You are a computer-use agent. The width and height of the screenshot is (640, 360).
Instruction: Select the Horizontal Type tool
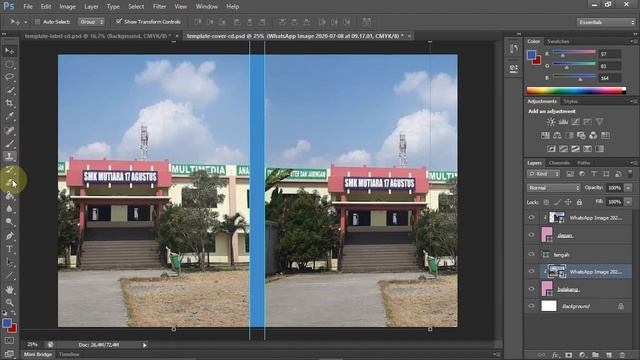point(9,249)
